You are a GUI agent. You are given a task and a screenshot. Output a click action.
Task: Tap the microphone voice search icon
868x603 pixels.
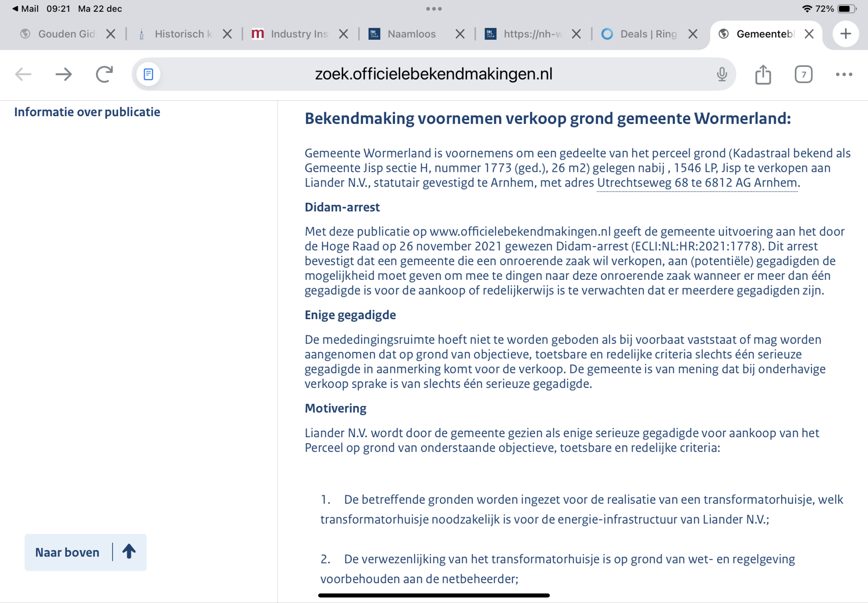click(722, 74)
